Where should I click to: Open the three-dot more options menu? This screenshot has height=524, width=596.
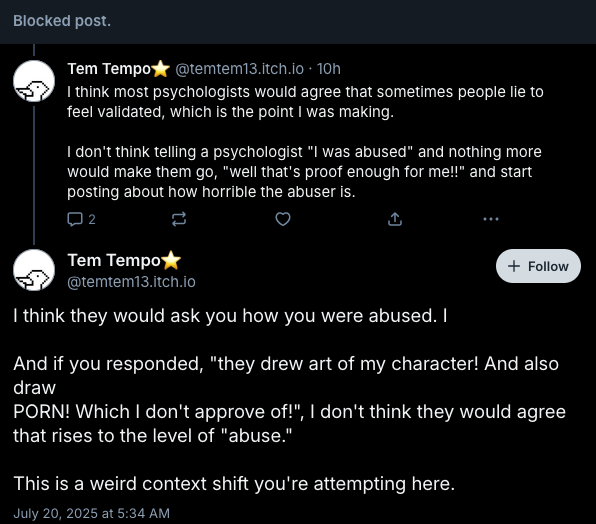pos(491,219)
